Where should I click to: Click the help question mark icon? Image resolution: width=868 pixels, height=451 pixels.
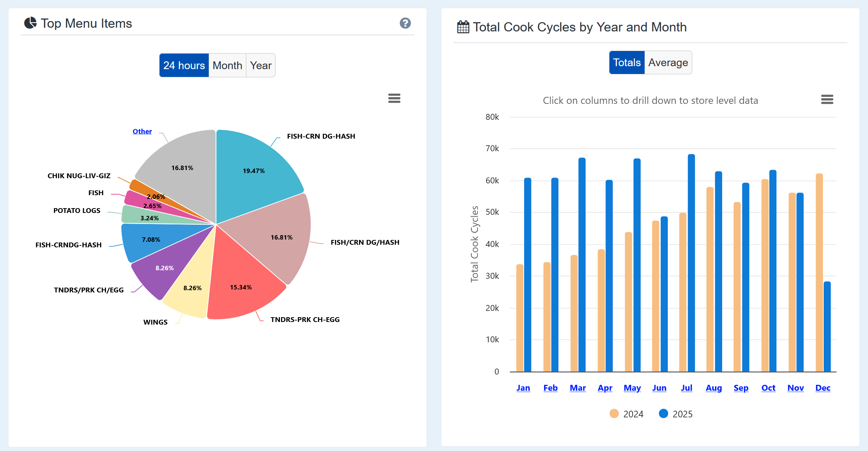[x=405, y=23]
